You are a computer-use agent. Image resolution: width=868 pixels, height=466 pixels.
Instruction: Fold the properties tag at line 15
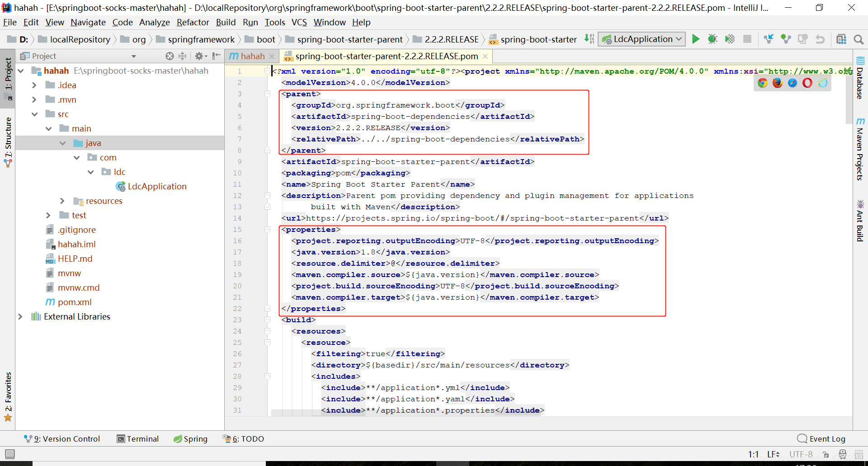tap(267, 230)
